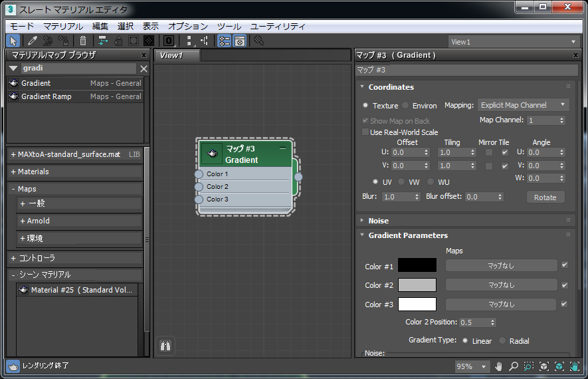Toggle Color #1 map enable checkbox
Image resolution: width=588 pixels, height=379 pixels.
tap(564, 265)
